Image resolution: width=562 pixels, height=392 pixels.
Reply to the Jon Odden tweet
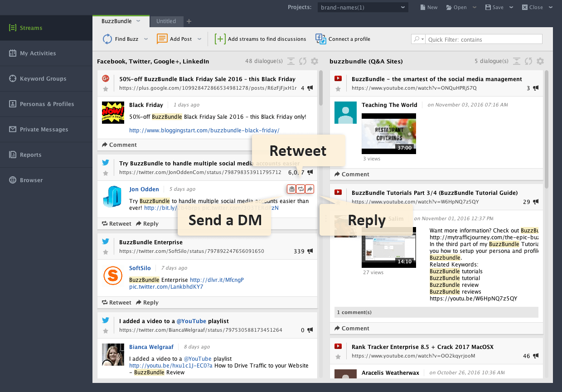click(147, 224)
